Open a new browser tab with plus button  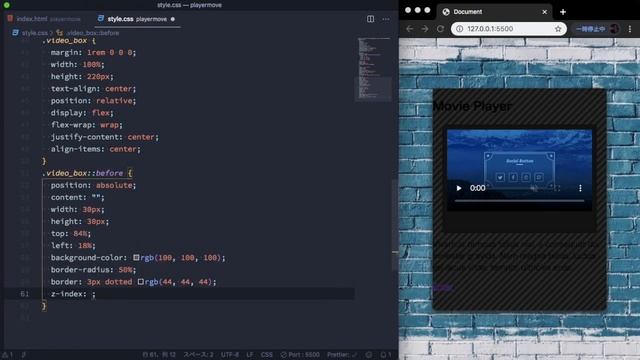coord(563,12)
